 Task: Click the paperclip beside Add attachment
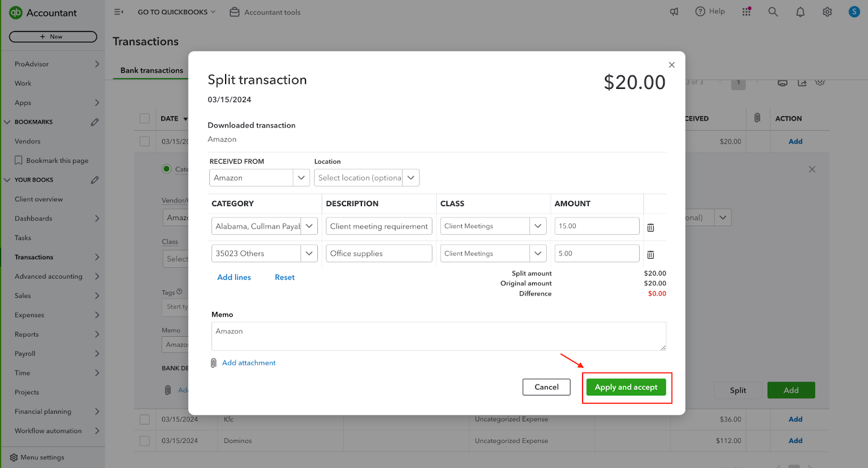pyautogui.click(x=214, y=363)
